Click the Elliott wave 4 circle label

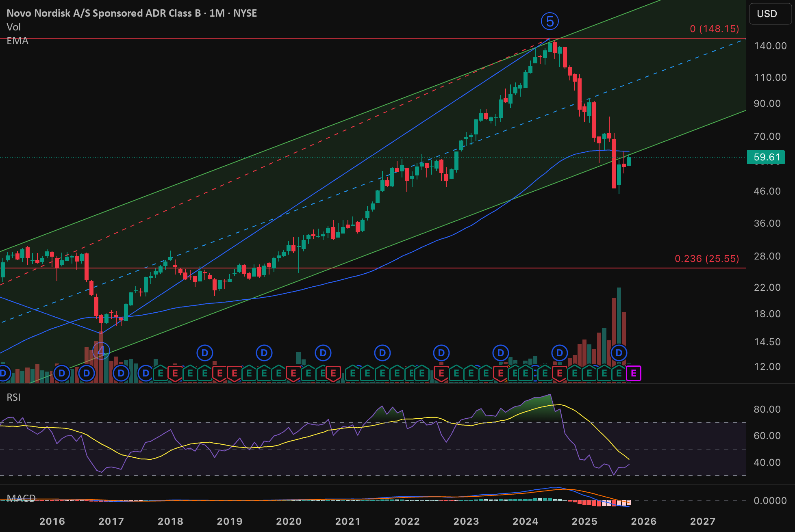tap(101, 351)
